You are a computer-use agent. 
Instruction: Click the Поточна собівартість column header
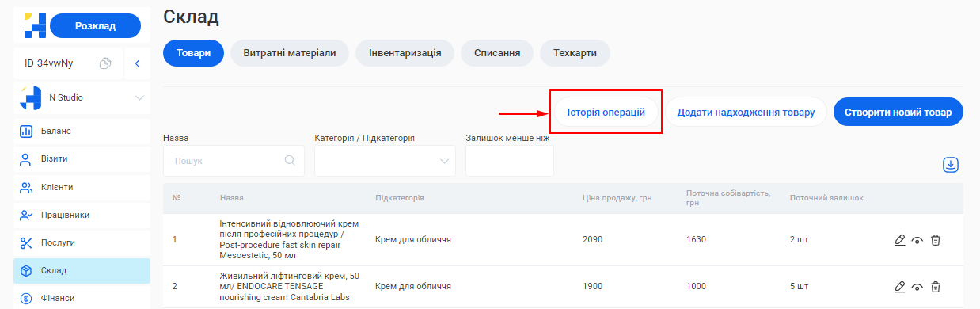click(x=727, y=198)
